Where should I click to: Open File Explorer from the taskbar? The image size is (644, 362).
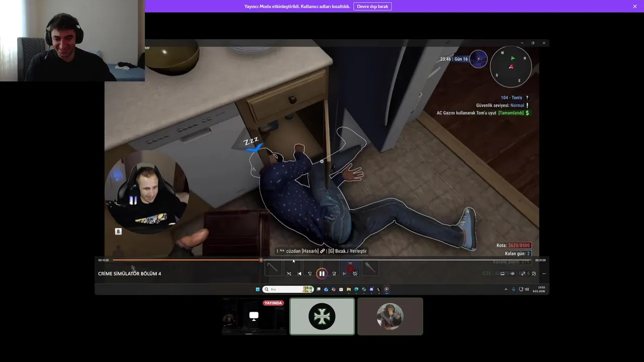point(349,289)
